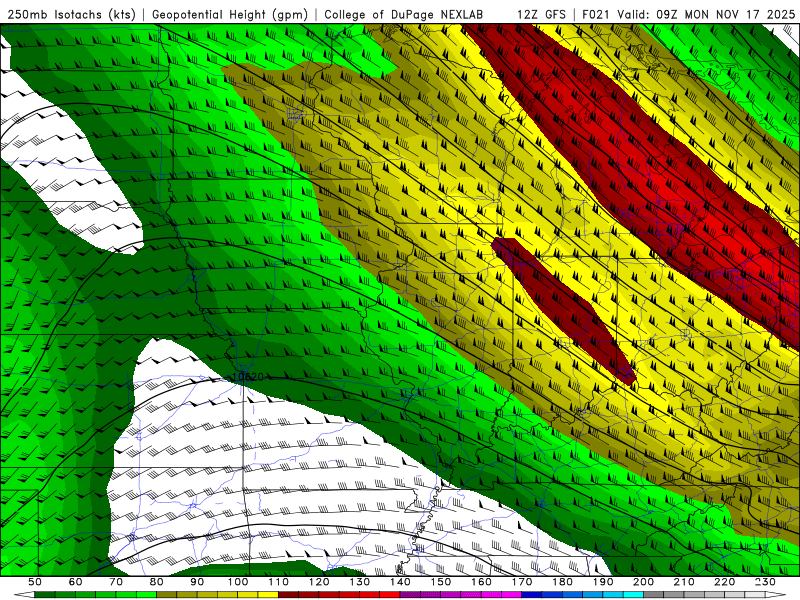Click the "10620" height contour label
Image resolution: width=800 pixels, height=600 pixels.
(247, 377)
